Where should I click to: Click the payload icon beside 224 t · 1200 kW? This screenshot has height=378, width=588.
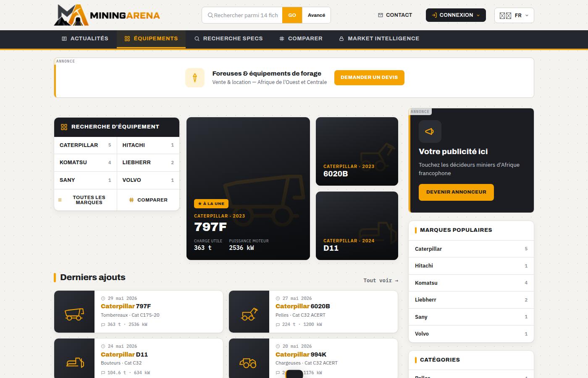click(x=278, y=325)
